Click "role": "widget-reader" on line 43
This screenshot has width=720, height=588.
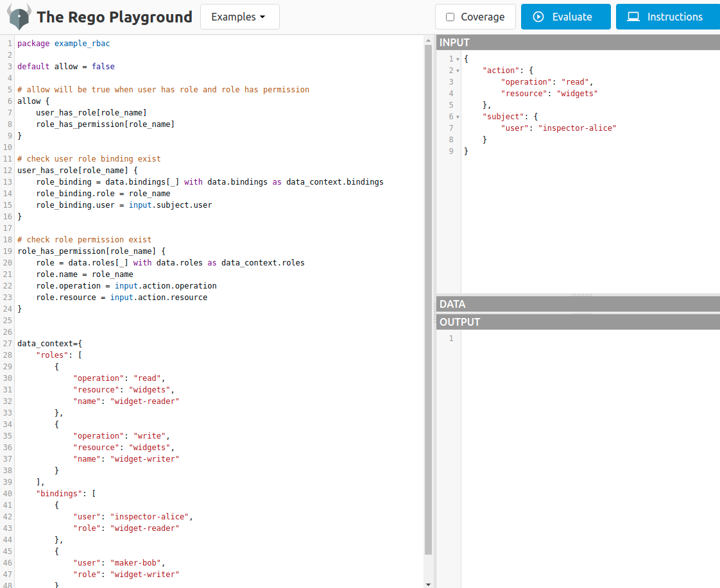coord(126,528)
